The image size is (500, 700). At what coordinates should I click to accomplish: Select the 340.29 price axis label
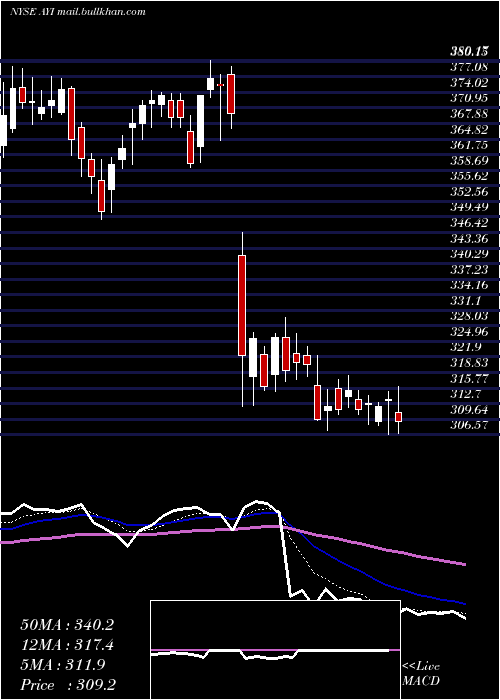[469, 254]
